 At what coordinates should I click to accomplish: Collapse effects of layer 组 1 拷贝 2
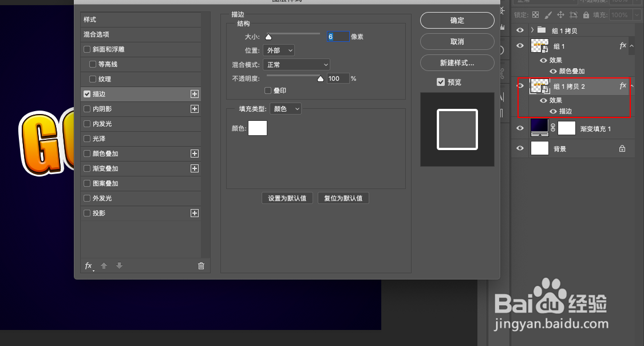pos(631,86)
